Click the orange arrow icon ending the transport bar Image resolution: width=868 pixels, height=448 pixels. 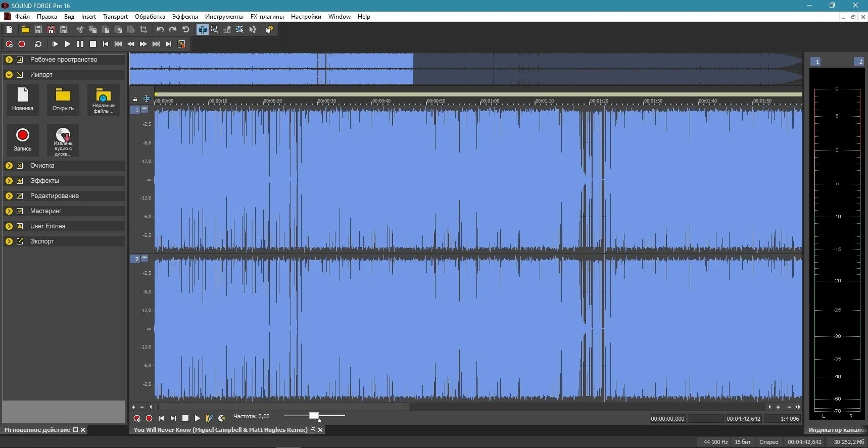pyautogui.click(x=181, y=44)
